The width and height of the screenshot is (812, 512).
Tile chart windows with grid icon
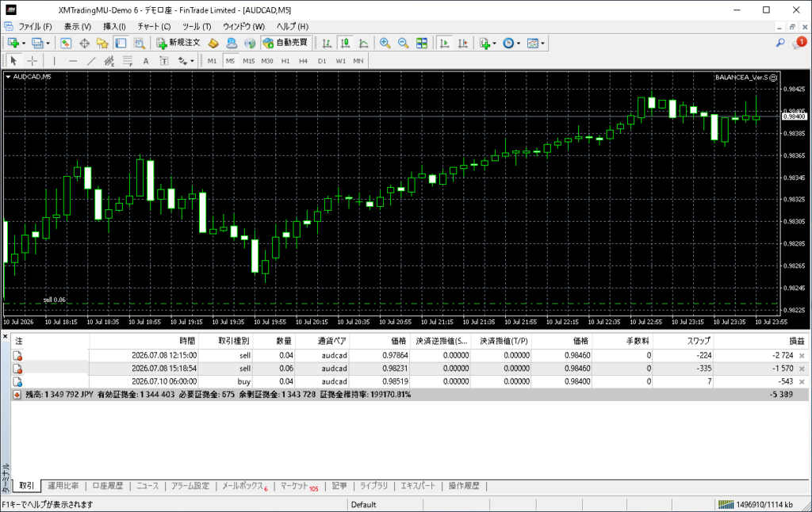[x=422, y=43]
